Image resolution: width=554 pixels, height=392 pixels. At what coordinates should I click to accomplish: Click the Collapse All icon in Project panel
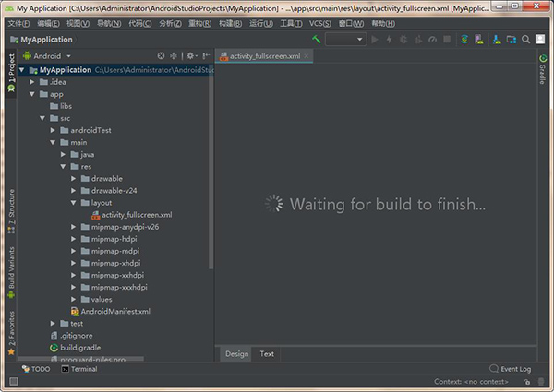[174, 55]
